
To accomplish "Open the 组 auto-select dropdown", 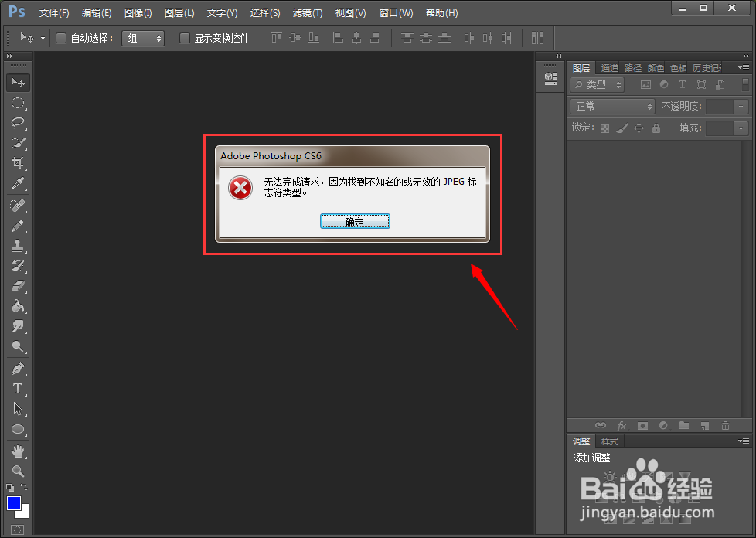I will pos(143,38).
